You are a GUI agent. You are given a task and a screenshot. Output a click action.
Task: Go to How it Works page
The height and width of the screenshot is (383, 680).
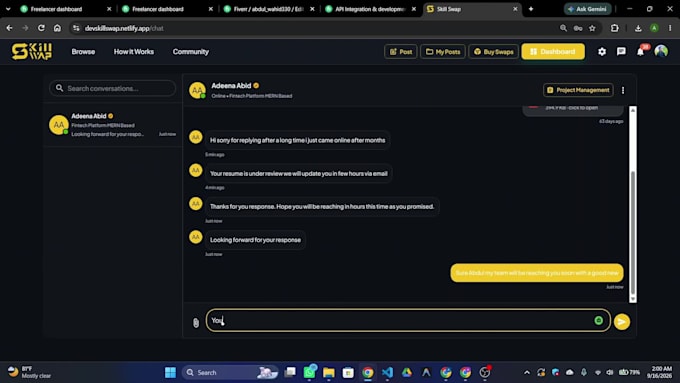click(x=134, y=52)
